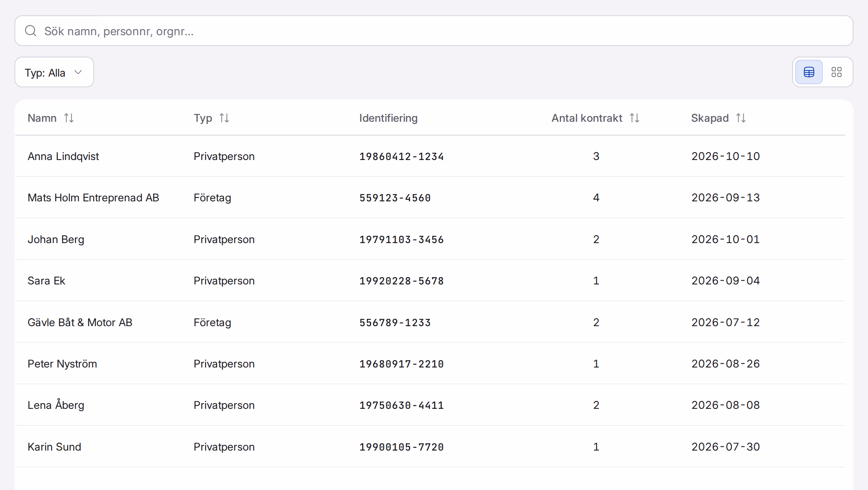Viewport: 868px width, 490px height.
Task: Sort by Antal kontrakt arrows
Action: tap(635, 118)
